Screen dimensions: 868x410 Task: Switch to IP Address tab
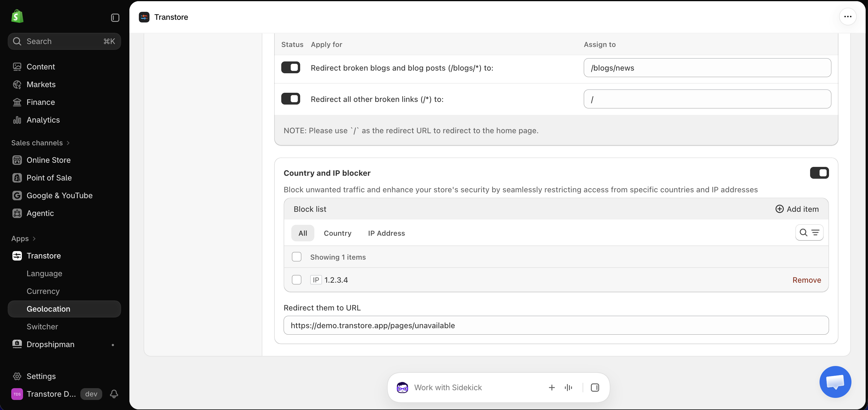coord(386,233)
